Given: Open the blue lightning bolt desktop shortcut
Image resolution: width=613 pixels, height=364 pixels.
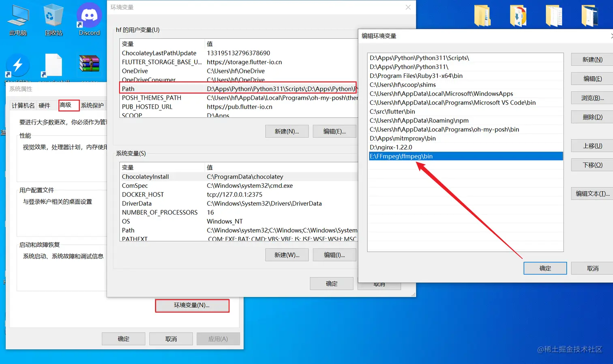Looking at the screenshot, I should click(x=18, y=66).
